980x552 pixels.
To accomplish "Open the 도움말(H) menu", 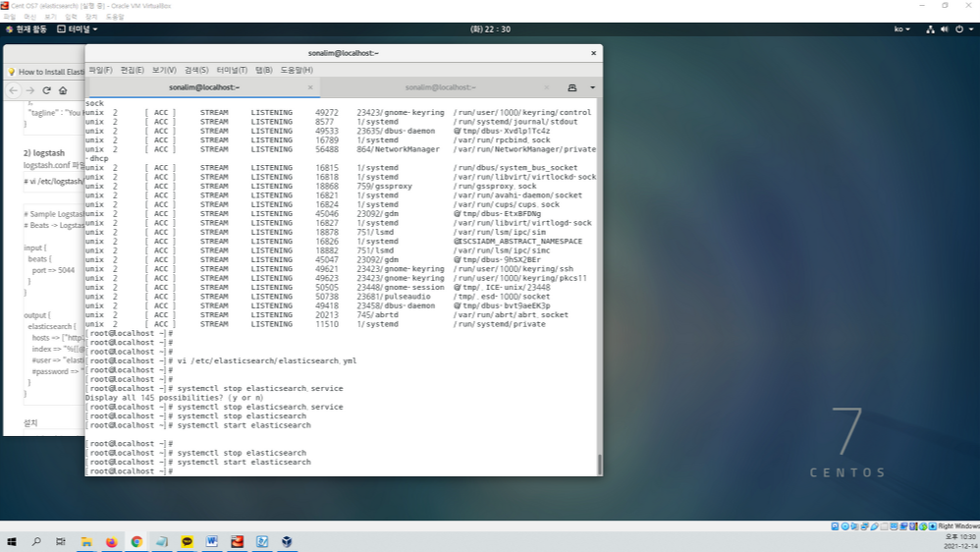I will point(297,70).
